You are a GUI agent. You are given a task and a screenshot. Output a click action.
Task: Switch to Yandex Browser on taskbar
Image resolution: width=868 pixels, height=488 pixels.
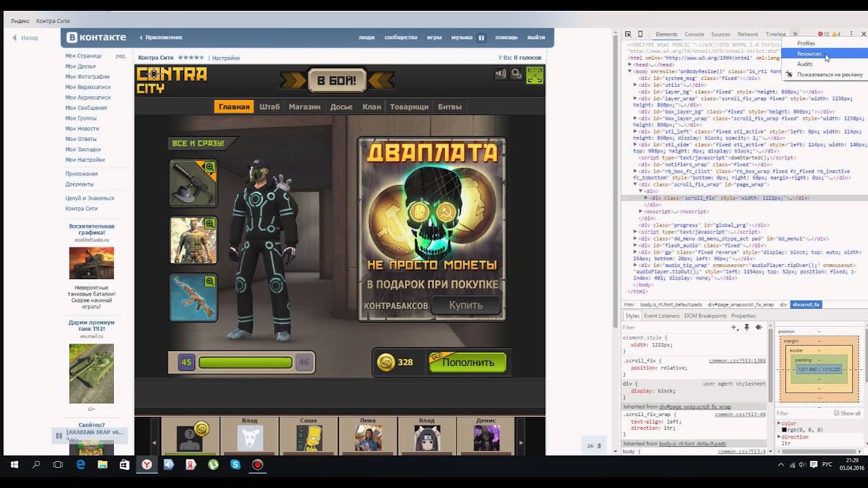146,465
